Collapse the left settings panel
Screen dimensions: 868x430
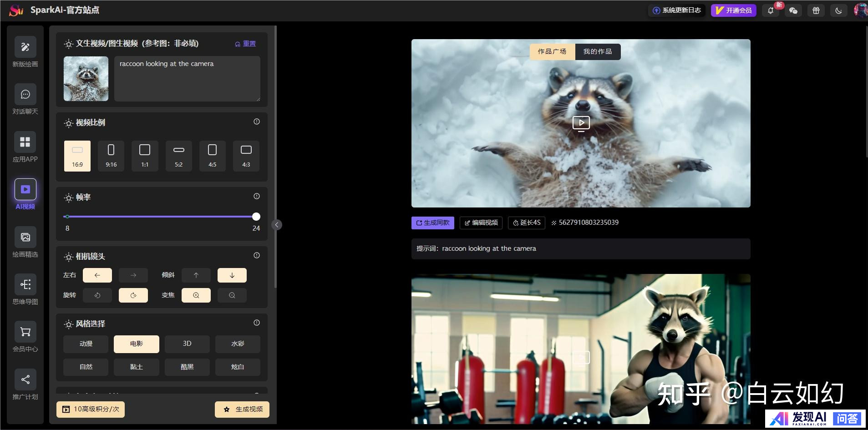276,225
